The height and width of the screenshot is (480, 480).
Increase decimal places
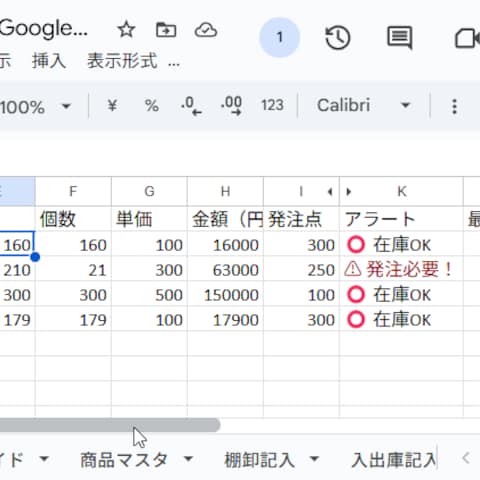231,106
